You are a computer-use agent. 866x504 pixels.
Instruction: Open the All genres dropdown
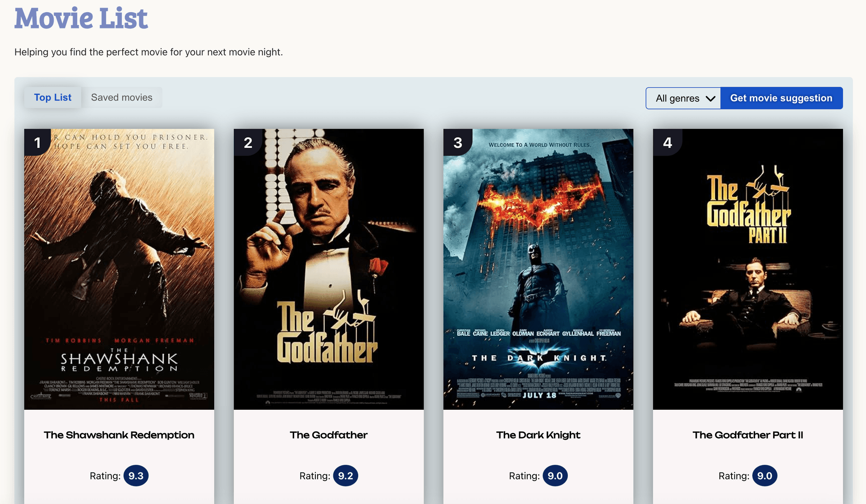[x=678, y=98]
